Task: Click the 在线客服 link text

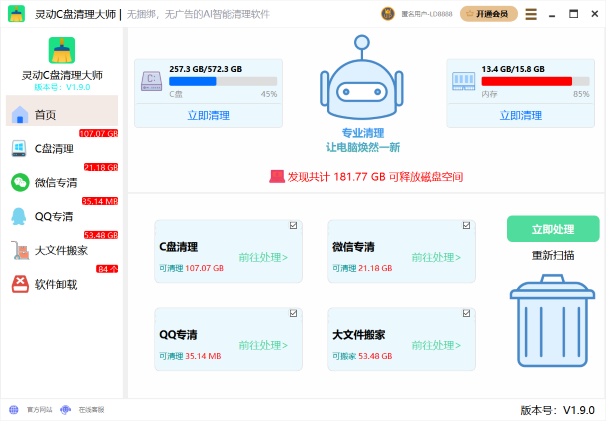Action: [92, 410]
